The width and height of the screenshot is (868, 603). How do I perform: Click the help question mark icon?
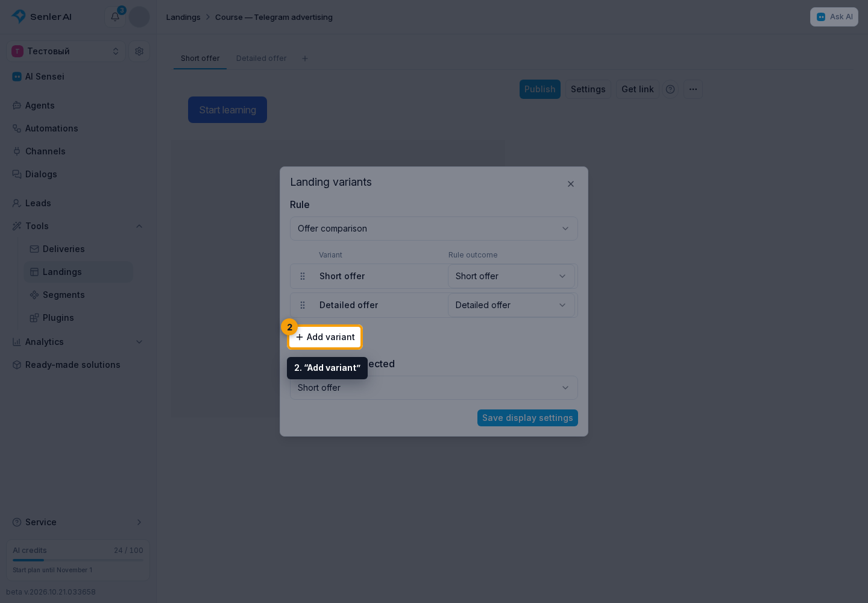point(670,89)
